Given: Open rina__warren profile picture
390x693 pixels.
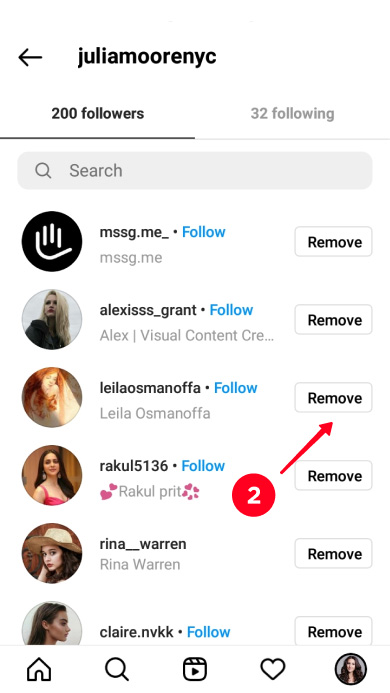Looking at the screenshot, I should click(52, 553).
